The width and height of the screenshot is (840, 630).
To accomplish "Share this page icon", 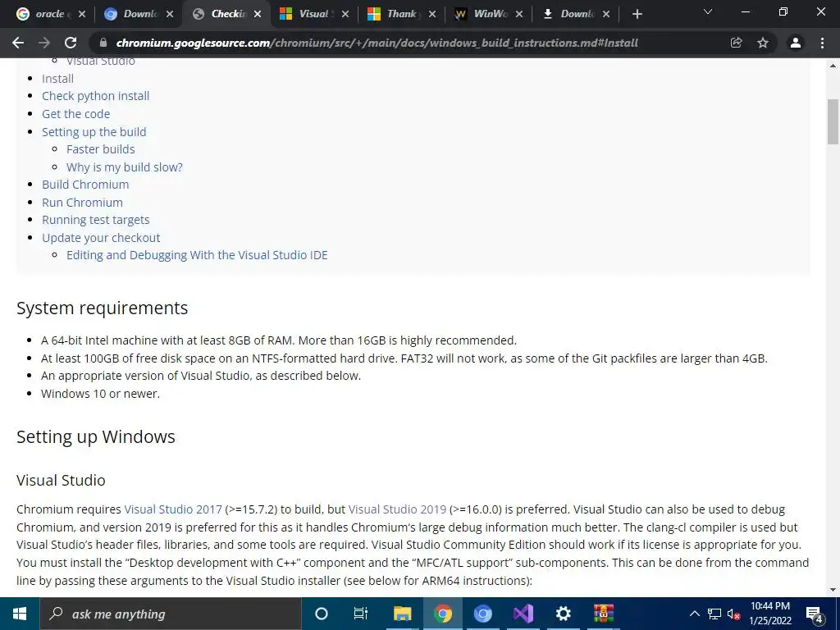I will point(736,43).
